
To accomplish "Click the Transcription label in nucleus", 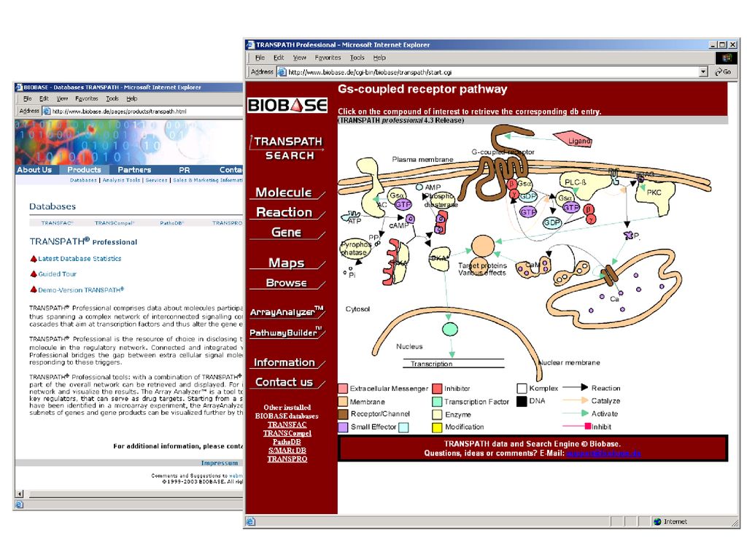I will 432,364.
